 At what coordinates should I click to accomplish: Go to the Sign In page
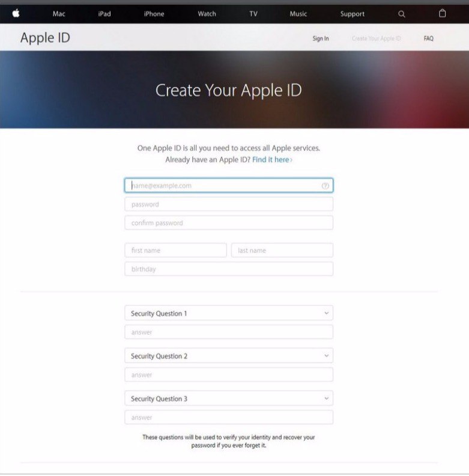point(321,38)
